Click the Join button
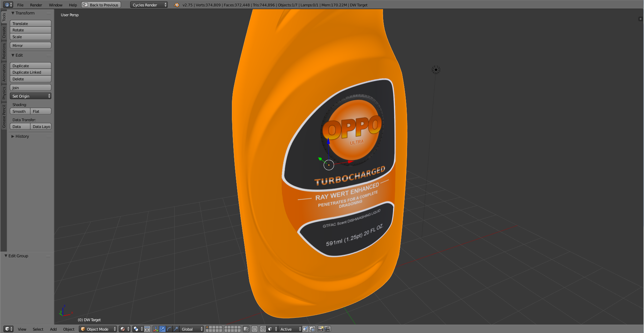Image resolution: width=644 pixels, height=333 pixels. pyautogui.click(x=30, y=87)
